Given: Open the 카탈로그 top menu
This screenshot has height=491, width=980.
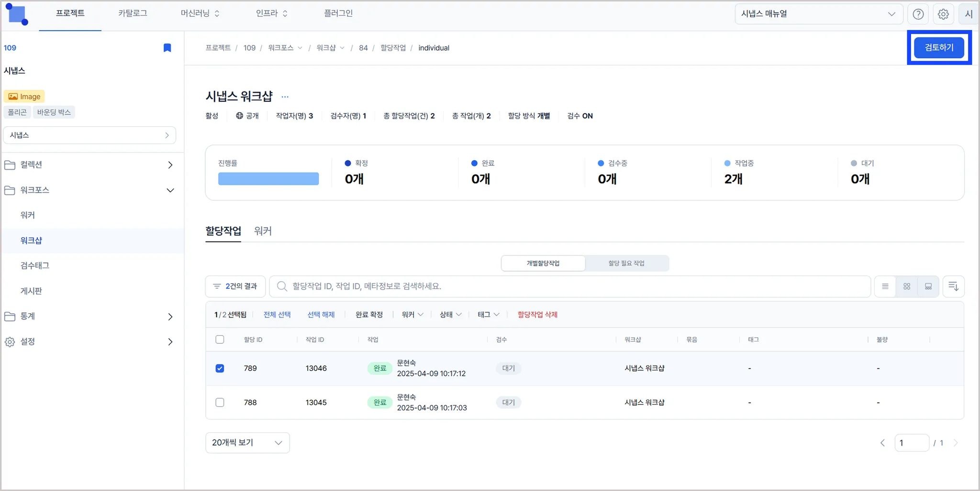Looking at the screenshot, I should click(x=133, y=13).
